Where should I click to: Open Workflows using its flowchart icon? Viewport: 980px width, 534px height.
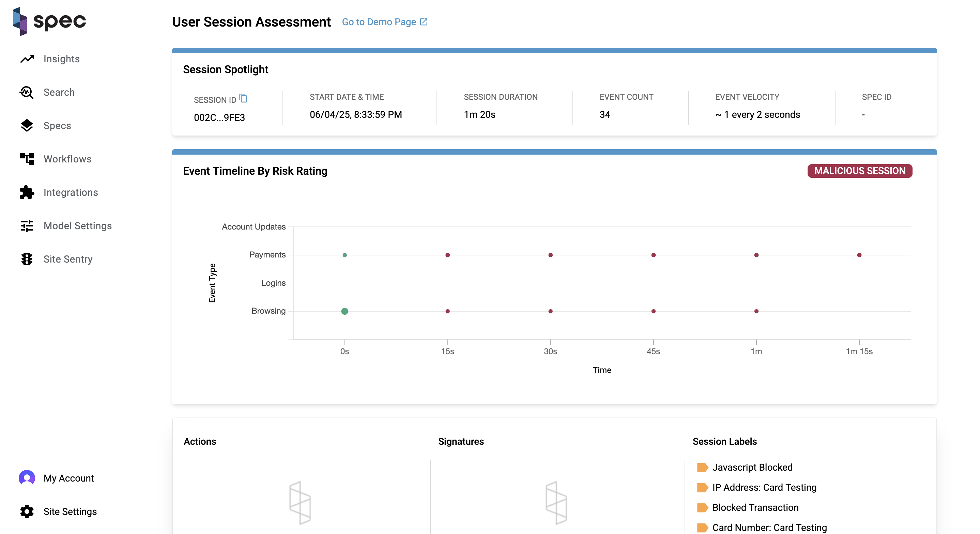coord(27,159)
